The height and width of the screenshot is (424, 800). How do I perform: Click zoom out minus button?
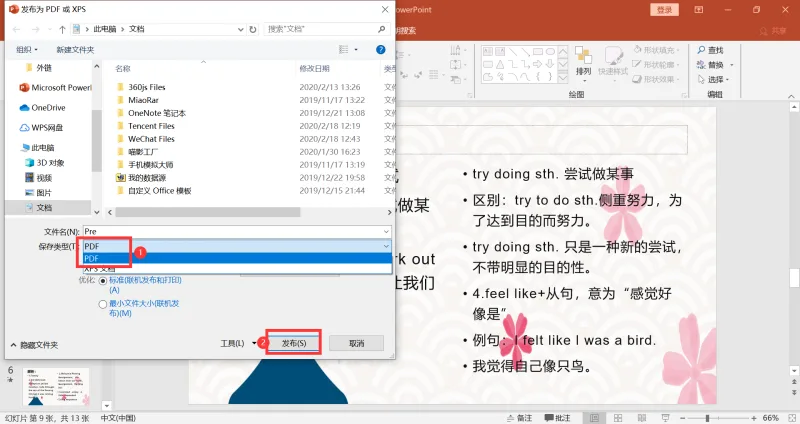[x=683, y=418]
